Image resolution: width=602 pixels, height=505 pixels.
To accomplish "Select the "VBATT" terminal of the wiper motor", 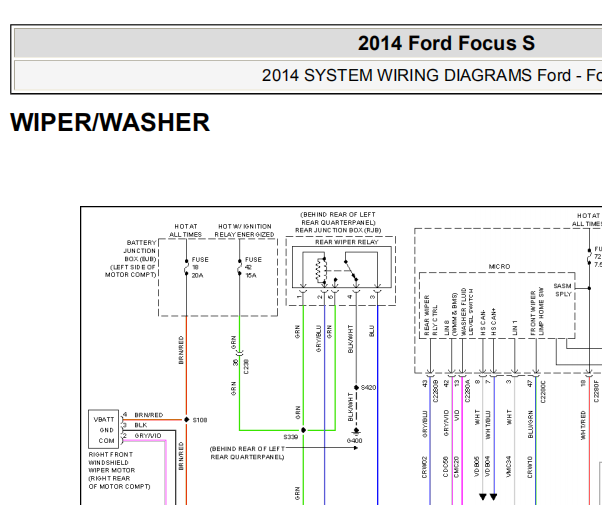I will tap(104, 420).
